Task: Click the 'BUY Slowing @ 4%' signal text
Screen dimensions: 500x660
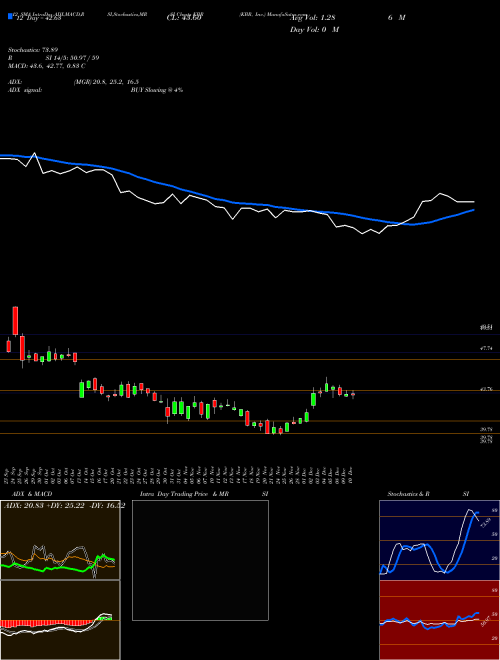Action: point(157,90)
